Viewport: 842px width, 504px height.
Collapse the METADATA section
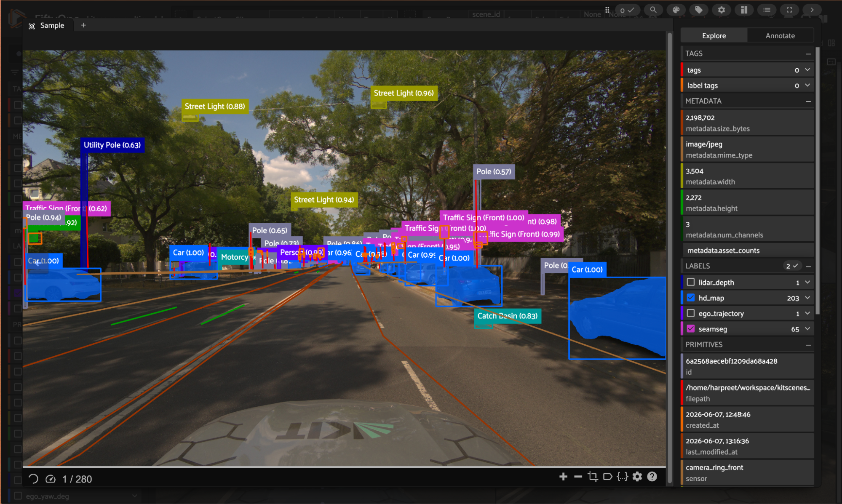[x=808, y=101]
